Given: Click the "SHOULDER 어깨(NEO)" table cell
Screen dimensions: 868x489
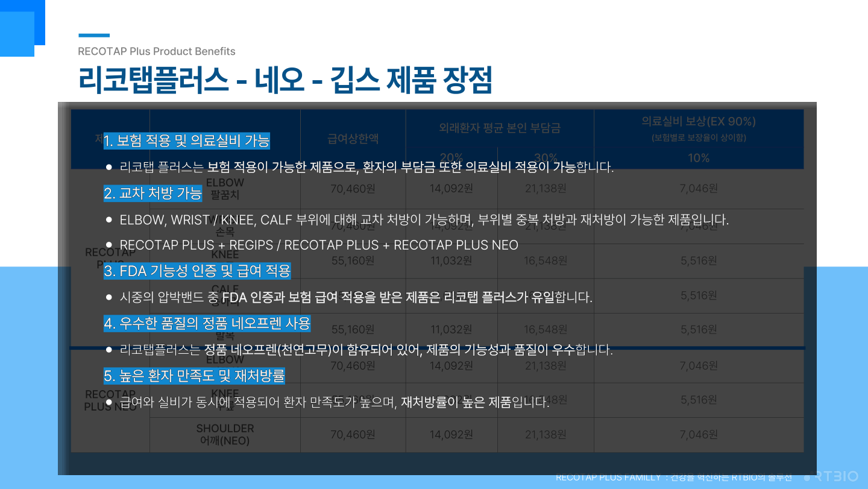Looking at the screenshot, I should (225, 434).
